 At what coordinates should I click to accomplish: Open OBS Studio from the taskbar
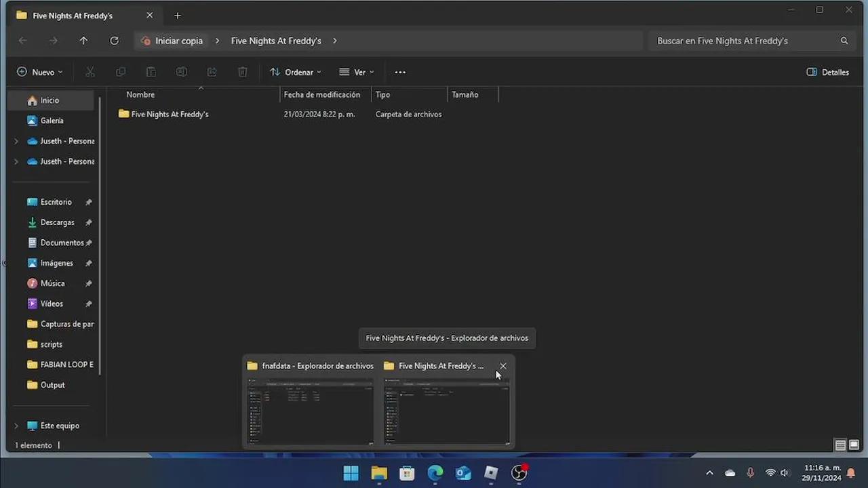519,473
